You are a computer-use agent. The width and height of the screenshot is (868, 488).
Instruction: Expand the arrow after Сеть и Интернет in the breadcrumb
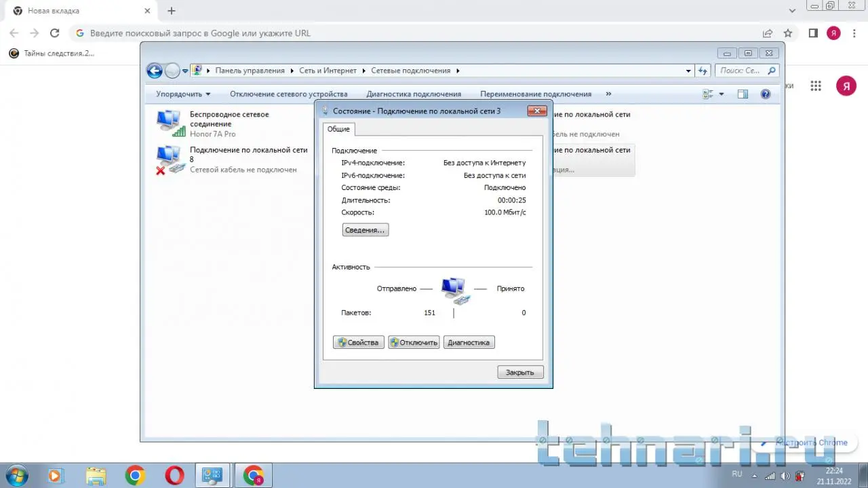tap(364, 71)
